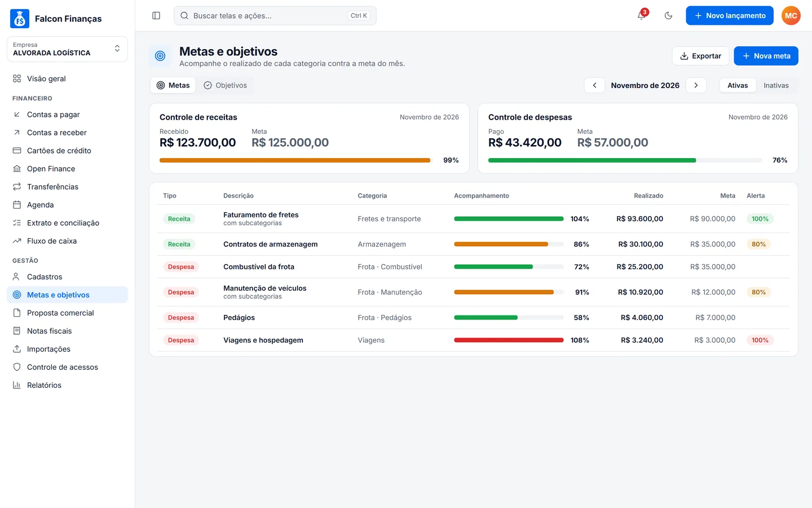Switch to the Objetivos tab
Image resolution: width=812 pixels, height=508 pixels.
(x=225, y=85)
